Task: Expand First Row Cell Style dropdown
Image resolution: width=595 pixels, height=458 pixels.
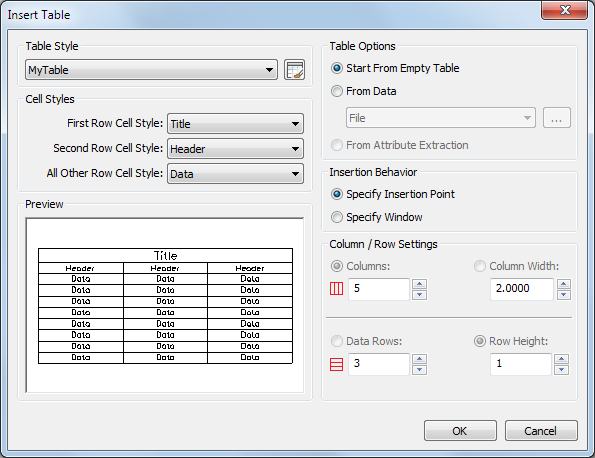Action: pos(235,124)
